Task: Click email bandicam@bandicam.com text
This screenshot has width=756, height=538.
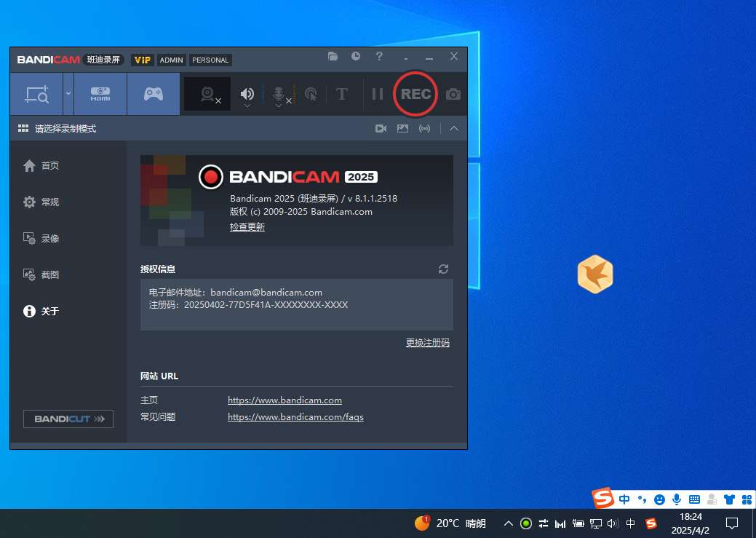Action: pyautogui.click(x=266, y=293)
